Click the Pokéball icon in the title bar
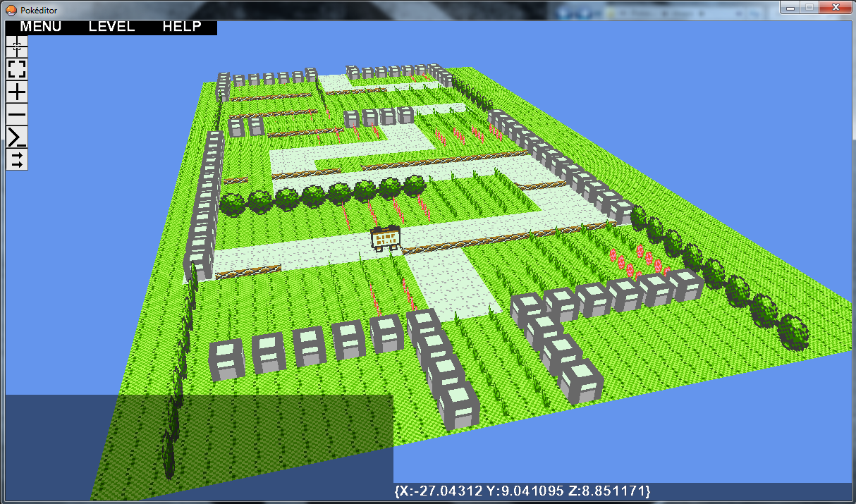This screenshot has height=504, width=856. point(11,9)
